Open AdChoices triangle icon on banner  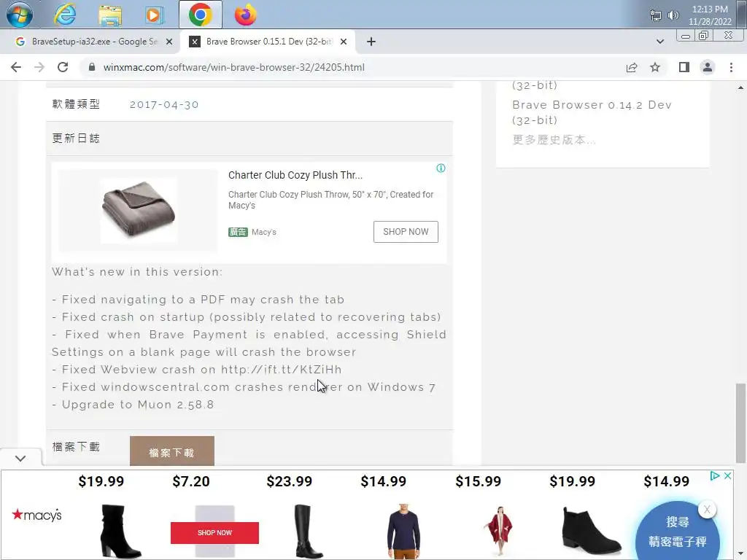(715, 475)
